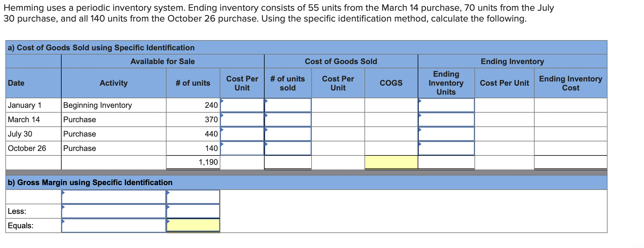Click the March 14 date cell

[33, 120]
